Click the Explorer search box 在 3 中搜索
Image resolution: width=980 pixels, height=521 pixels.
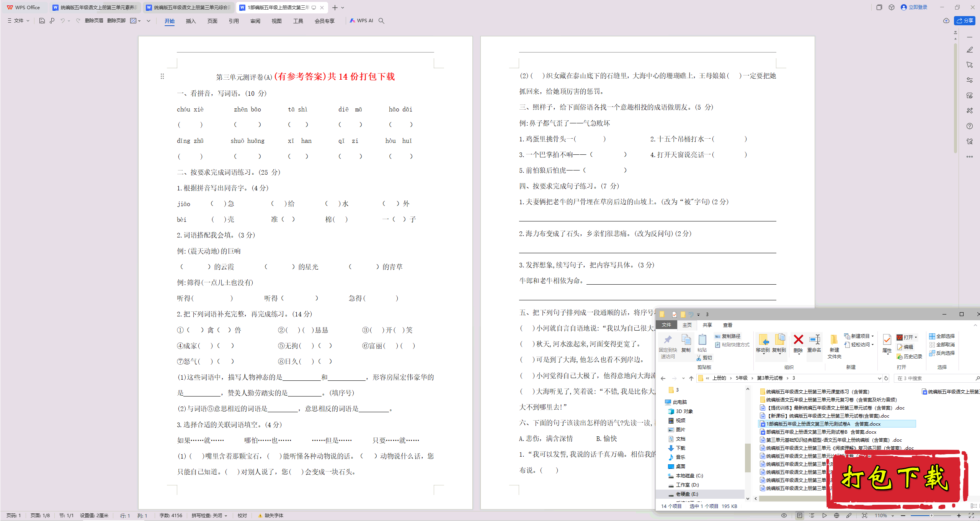(x=936, y=378)
